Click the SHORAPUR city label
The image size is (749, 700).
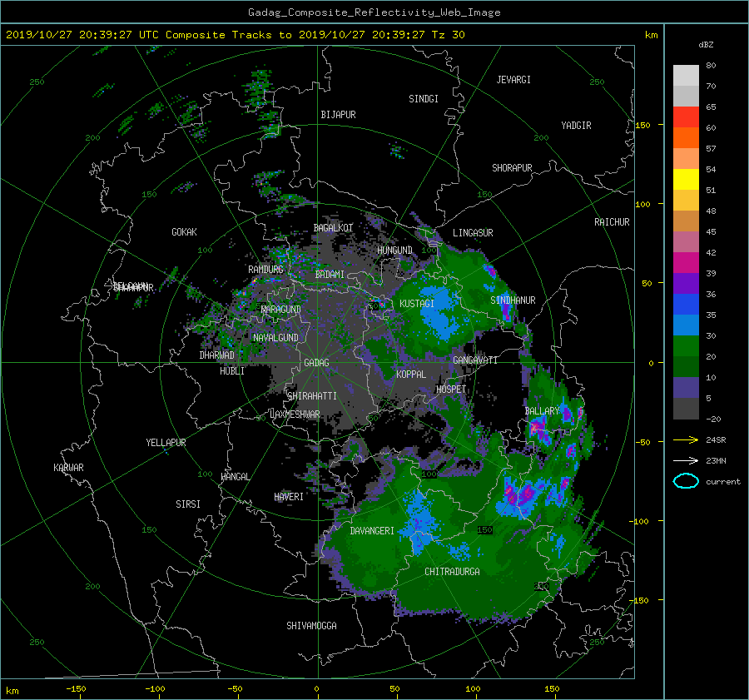[512, 168]
